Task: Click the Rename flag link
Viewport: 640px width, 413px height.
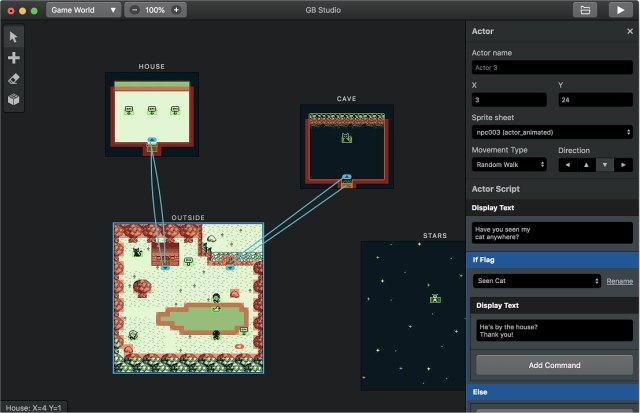Action: click(620, 281)
